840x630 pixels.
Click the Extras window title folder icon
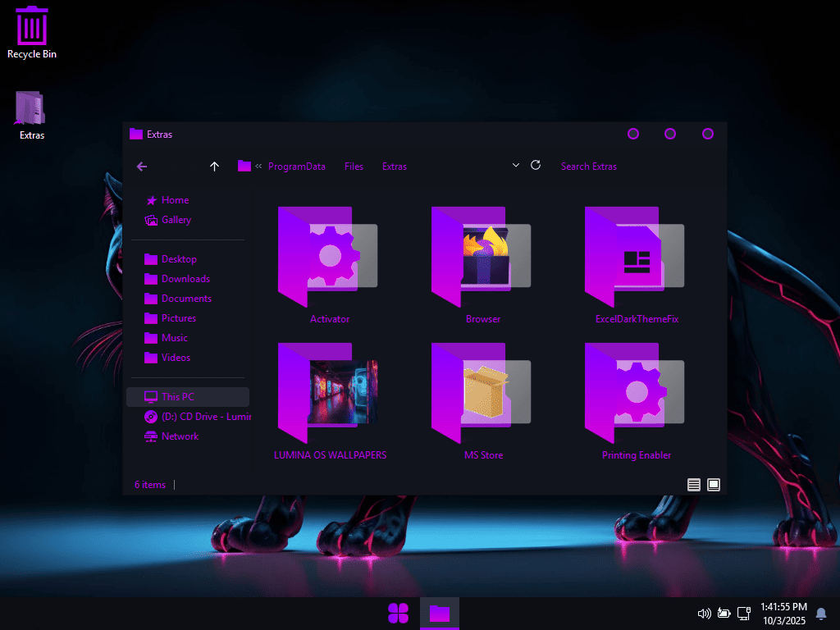136,134
